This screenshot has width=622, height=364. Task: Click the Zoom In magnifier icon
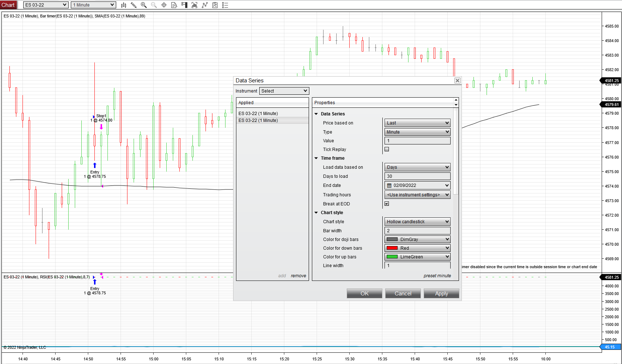144,5
